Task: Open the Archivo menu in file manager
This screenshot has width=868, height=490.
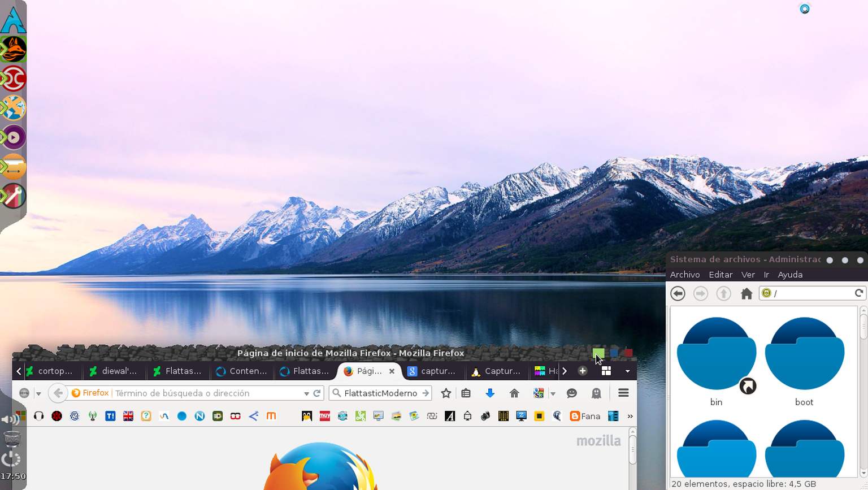Action: coord(685,275)
